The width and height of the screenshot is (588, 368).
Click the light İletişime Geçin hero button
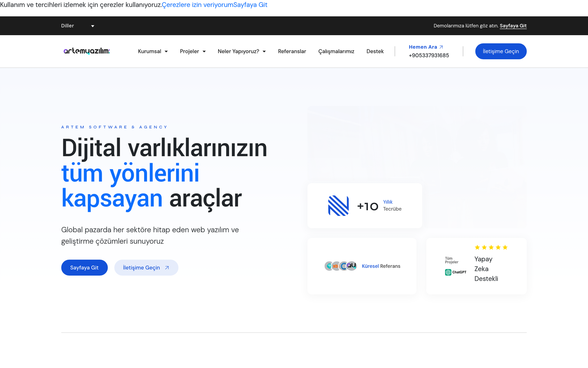point(146,267)
